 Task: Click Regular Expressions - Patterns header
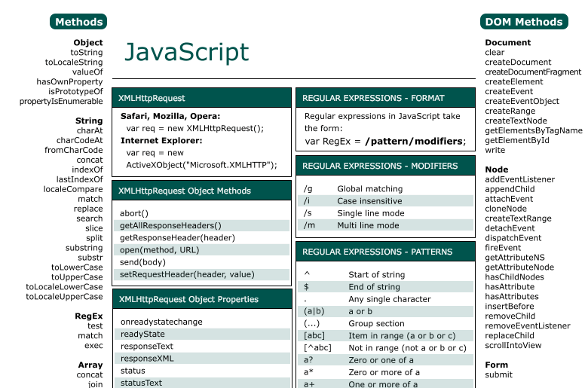pyautogui.click(x=385, y=252)
